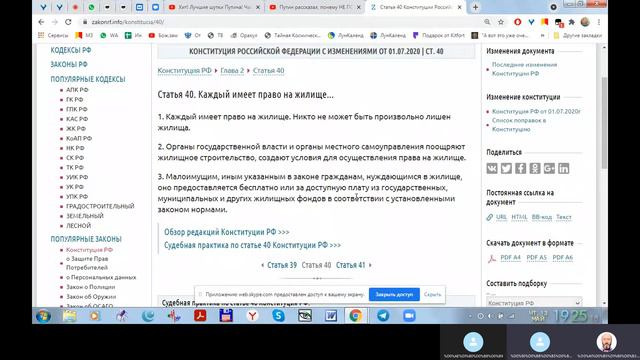Switch to Chrome via its taskbar icon
The height and width of the screenshot is (360, 640).
coord(356,316)
